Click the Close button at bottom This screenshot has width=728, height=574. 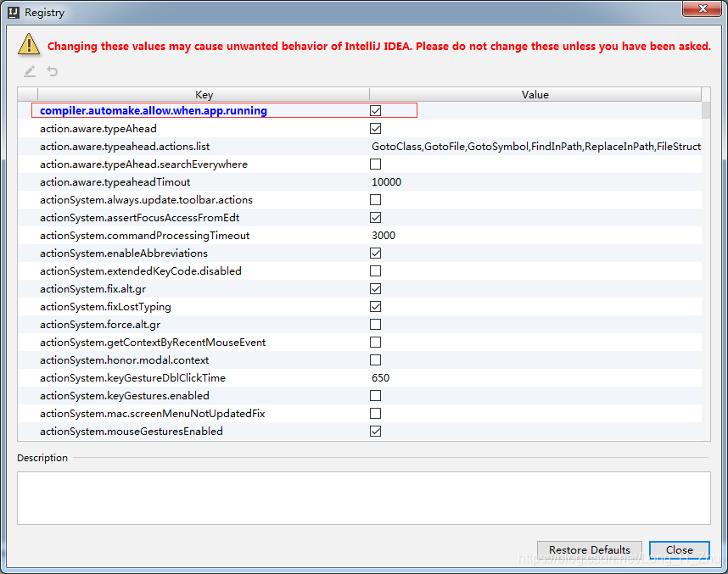tap(680, 550)
